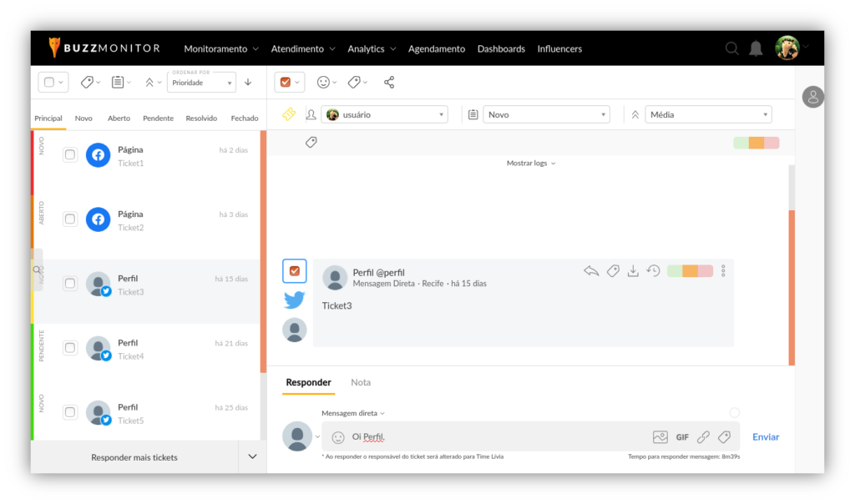Screen dimensions: 855x504
Task: Tick the checkbox for Ticket4
Action: (70, 348)
